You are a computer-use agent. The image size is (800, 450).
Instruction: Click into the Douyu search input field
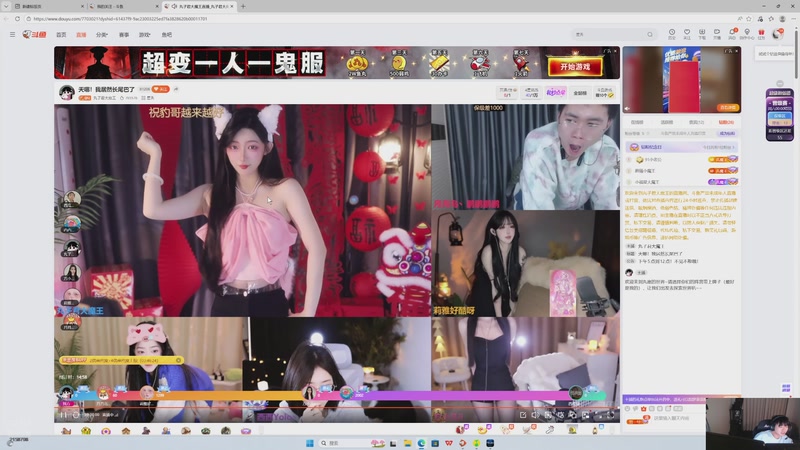609,34
